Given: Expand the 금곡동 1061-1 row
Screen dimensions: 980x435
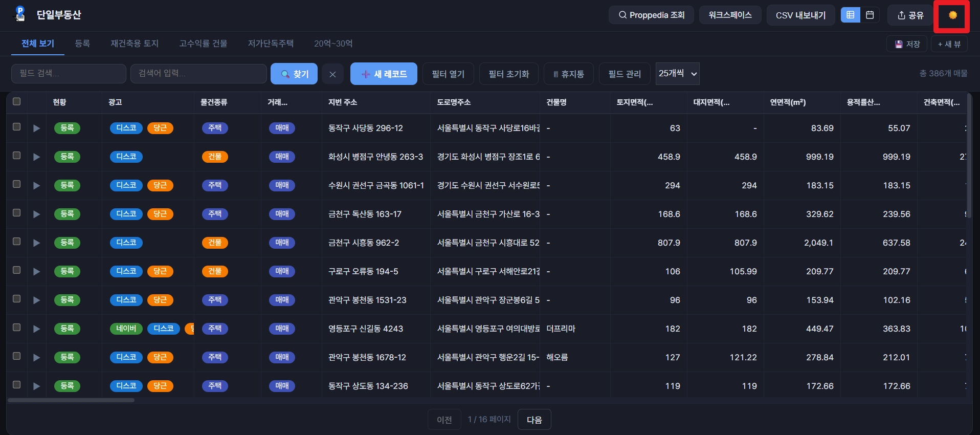Looking at the screenshot, I should pyautogui.click(x=36, y=185).
